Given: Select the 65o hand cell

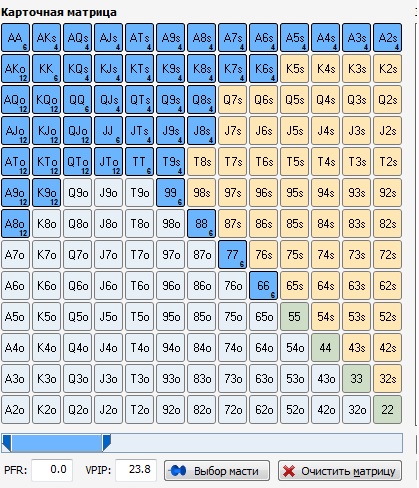Looking at the screenshot, I should point(263,317).
